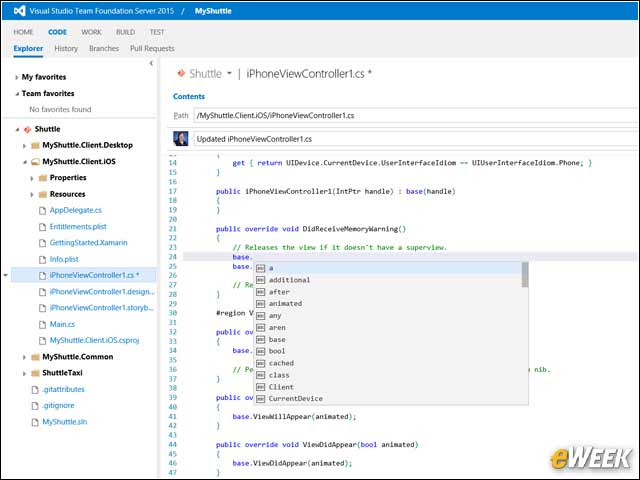Choose 'base' suggestion in autocomplete list

387,340
